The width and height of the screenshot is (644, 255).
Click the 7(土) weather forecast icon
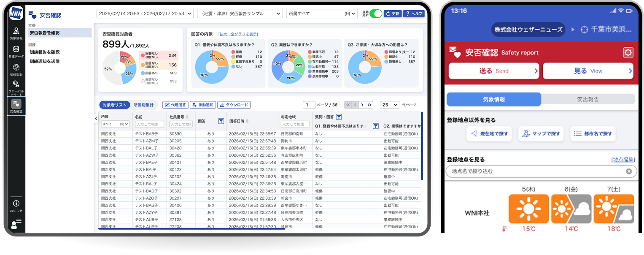pos(614,209)
